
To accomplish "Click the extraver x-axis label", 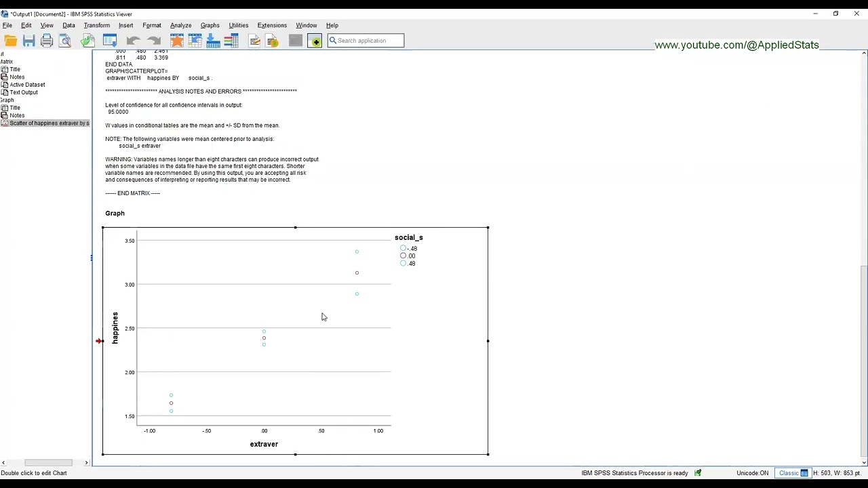I will [264, 444].
